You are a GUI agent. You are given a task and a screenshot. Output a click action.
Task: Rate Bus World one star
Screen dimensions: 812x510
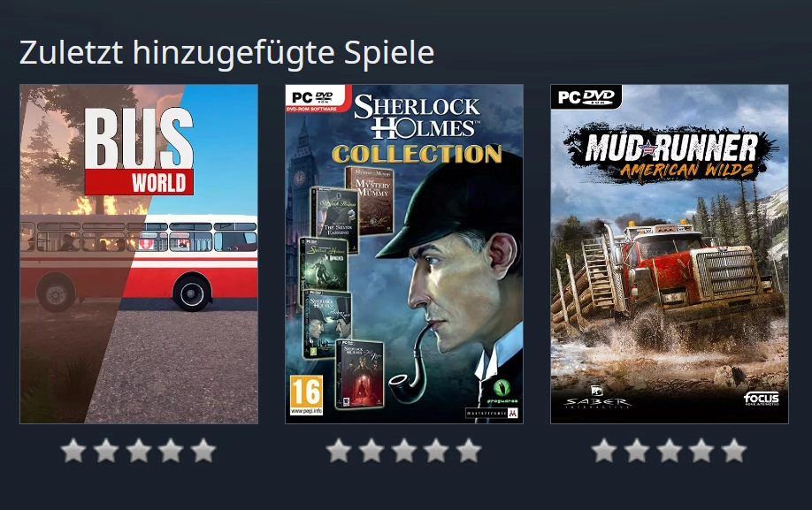[73, 451]
